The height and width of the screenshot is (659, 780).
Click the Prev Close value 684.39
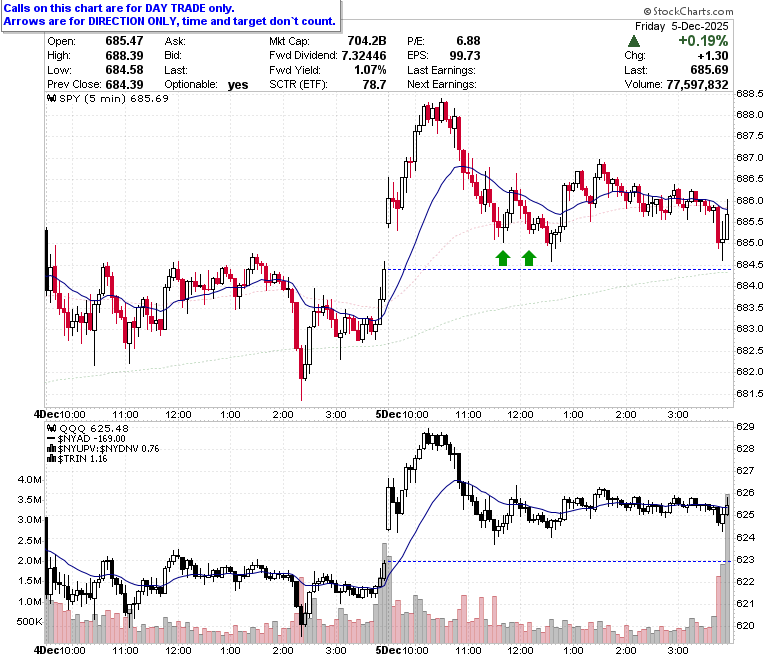pyautogui.click(x=124, y=85)
